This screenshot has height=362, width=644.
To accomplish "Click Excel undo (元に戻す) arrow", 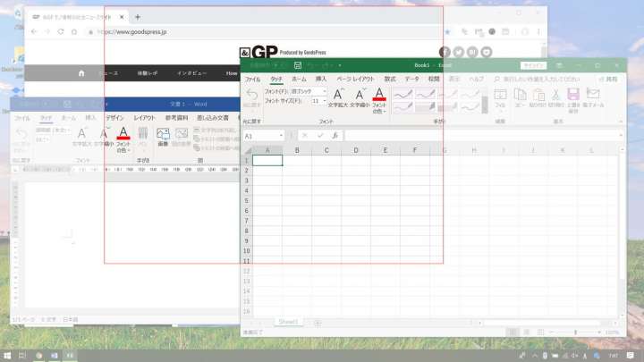I will pyautogui.click(x=251, y=95).
